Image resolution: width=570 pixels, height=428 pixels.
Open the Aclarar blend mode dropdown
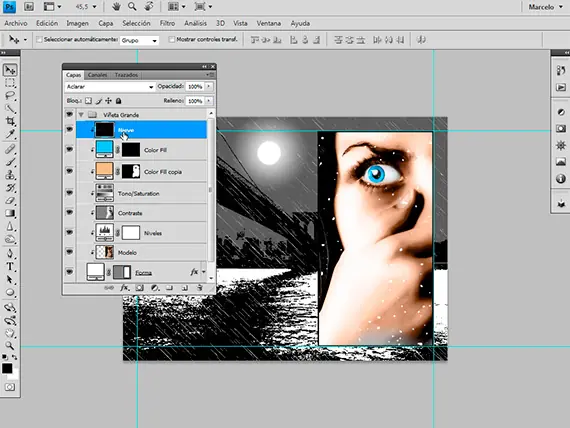coord(110,87)
